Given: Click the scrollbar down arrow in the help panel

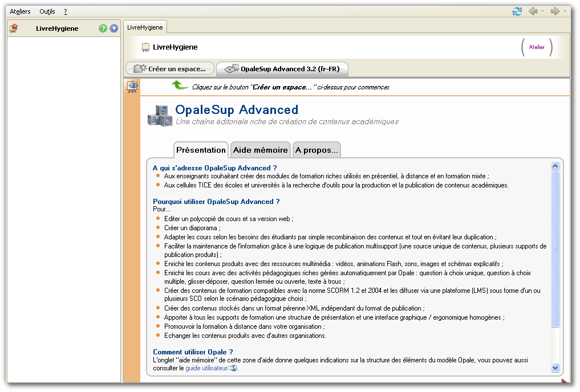Looking at the screenshot, I should [555, 367].
